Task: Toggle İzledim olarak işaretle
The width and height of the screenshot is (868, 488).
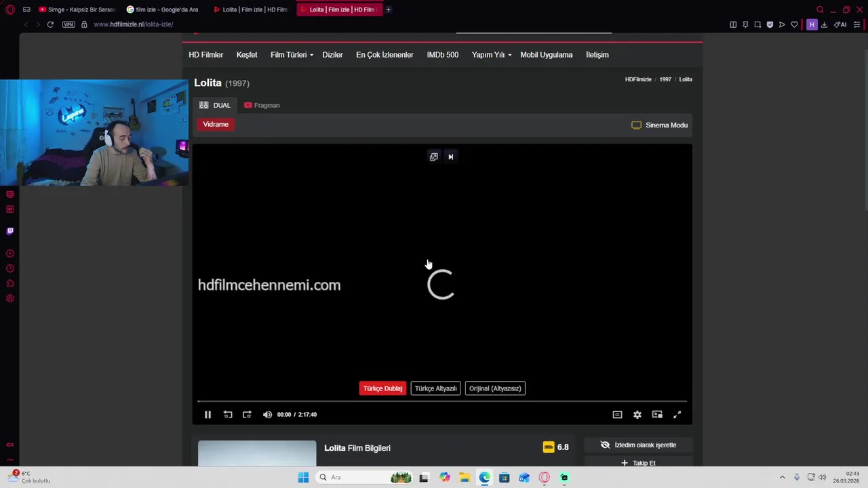Action: pyautogui.click(x=638, y=445)
